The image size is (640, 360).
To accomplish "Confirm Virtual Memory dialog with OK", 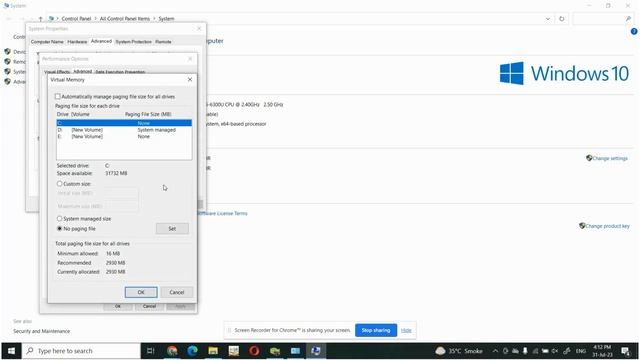I will 141,292.
